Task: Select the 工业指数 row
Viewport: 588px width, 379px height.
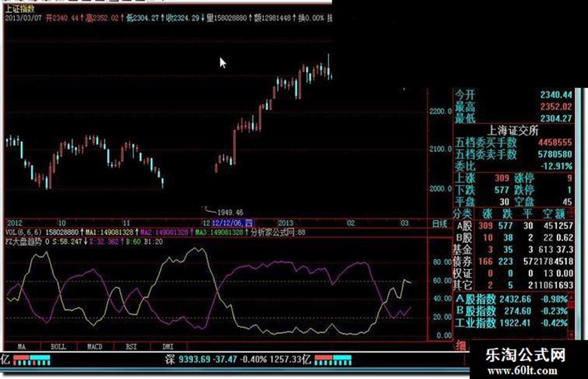Action: [x=511, y=323]
